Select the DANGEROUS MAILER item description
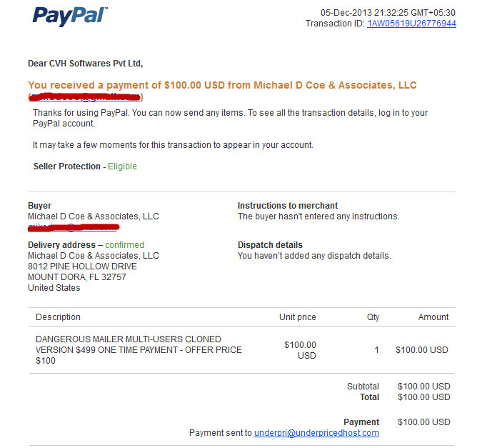The width and height of the screenshot is (487, 448). [139, 350]
